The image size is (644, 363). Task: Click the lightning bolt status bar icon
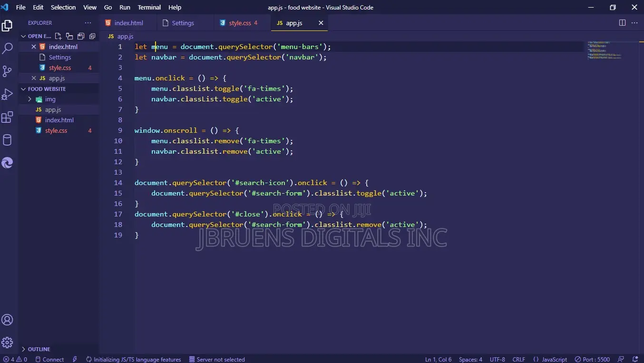[x=75, y=359]
